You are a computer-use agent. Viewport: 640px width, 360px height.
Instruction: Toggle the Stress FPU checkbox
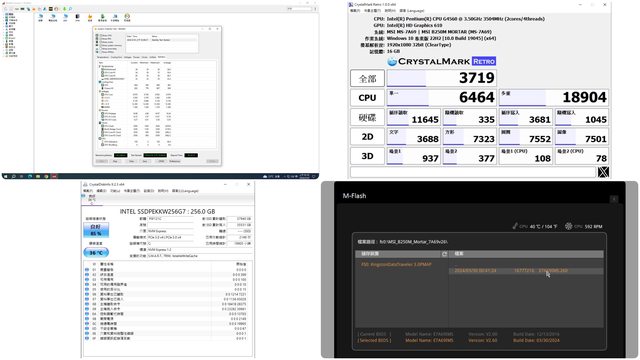pyautogui.click(x=101, y=39)
